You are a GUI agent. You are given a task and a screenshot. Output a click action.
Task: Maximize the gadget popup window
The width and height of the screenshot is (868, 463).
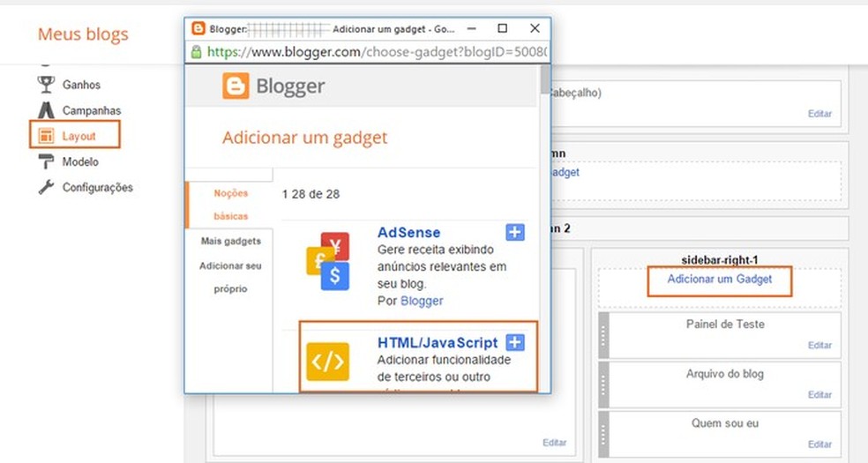click(x=503, y=28)
